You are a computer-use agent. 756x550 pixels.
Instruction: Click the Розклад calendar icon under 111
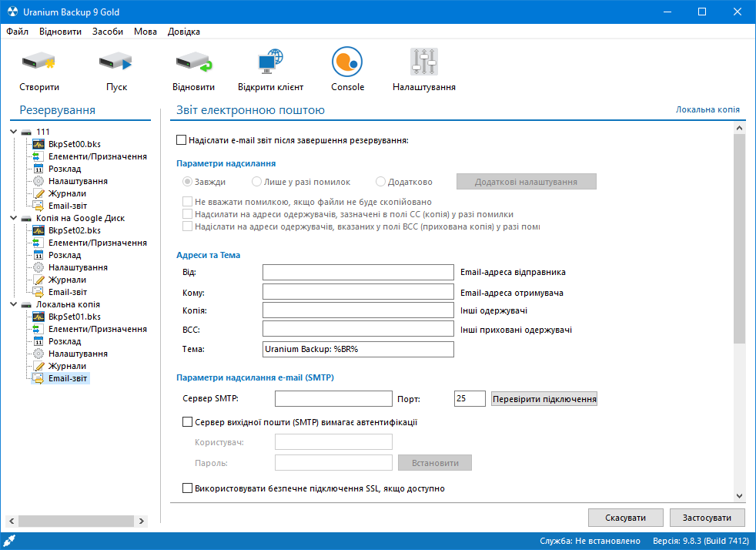point(38,169)
